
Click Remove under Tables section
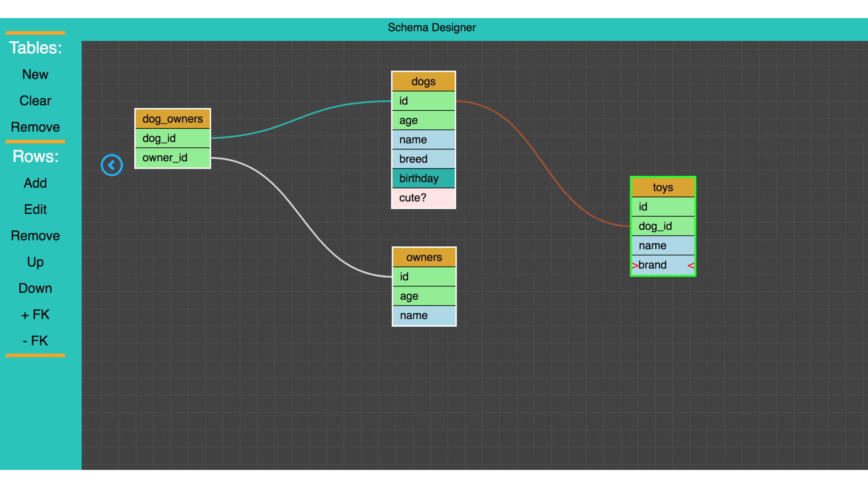point(35,127)
